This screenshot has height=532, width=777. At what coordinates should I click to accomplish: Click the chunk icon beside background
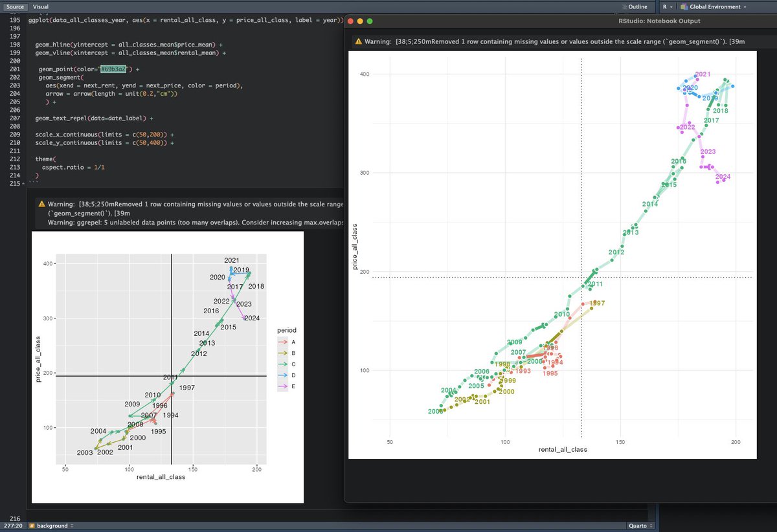pos(33,526)
